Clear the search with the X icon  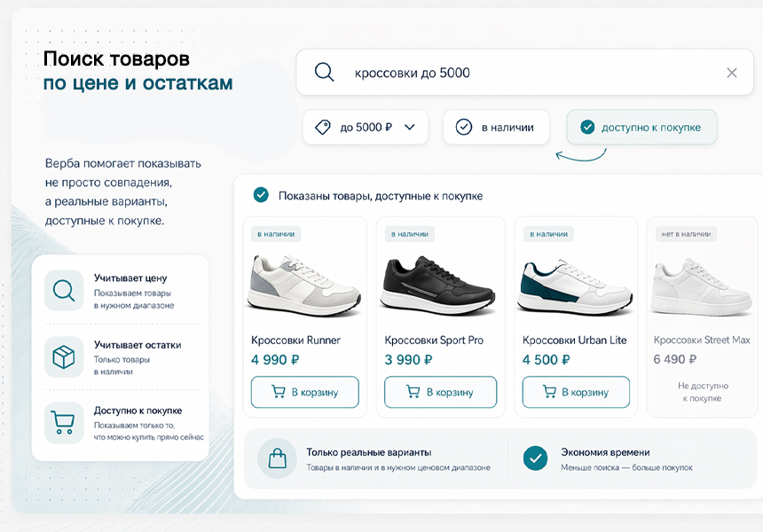[731, 73]
